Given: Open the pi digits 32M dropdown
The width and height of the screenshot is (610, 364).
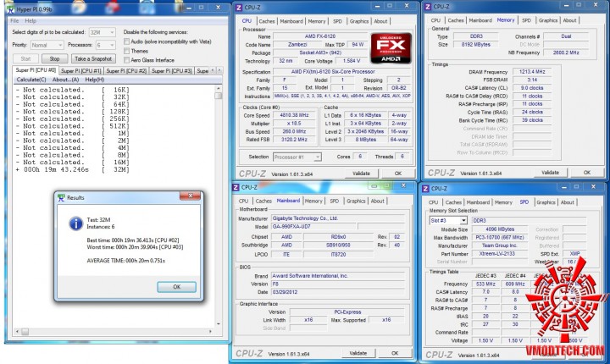Looking at the screenshot, I should pos(102,32).
